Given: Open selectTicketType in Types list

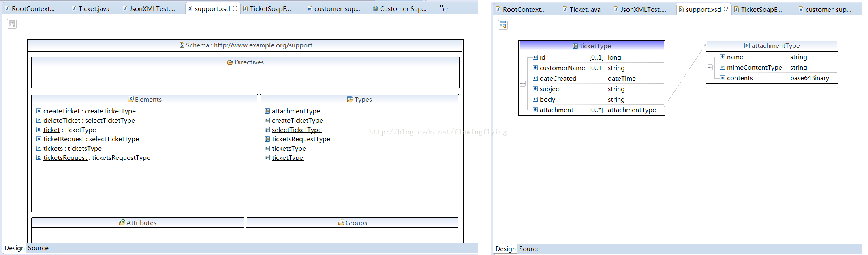Looking at the screenshot, I should (297, 130).
